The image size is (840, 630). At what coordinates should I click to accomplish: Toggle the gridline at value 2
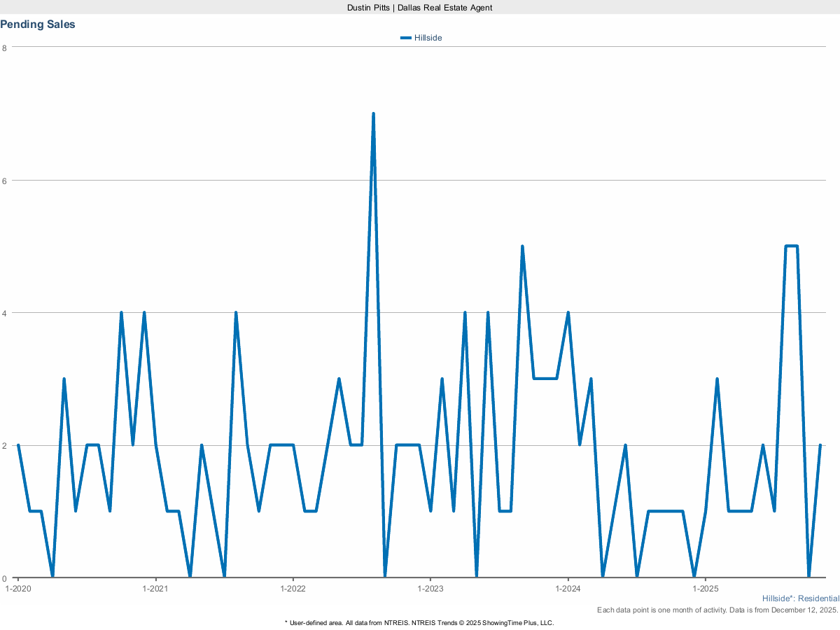pos(420,444)
